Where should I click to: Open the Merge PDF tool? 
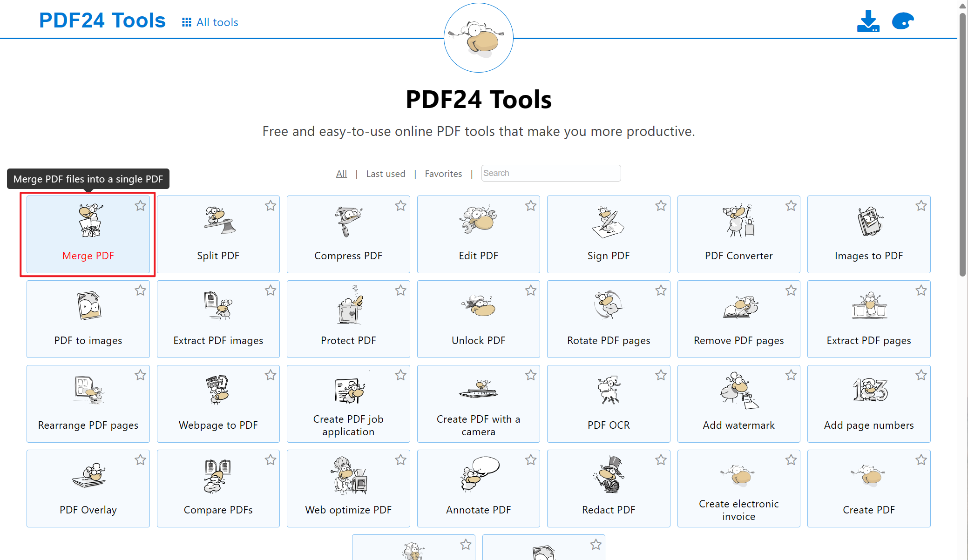[88, 234]
